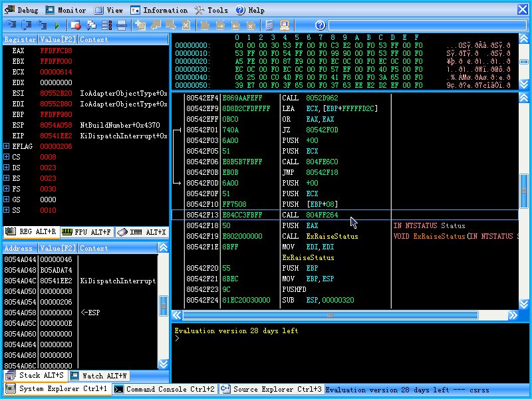
Task: Open the Debug menu
Action: 21,10
